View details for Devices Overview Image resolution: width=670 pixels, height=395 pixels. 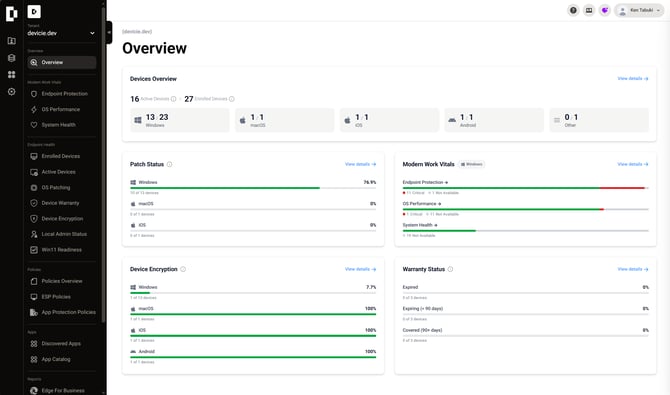pyautogui.click(x=633, y=79)
